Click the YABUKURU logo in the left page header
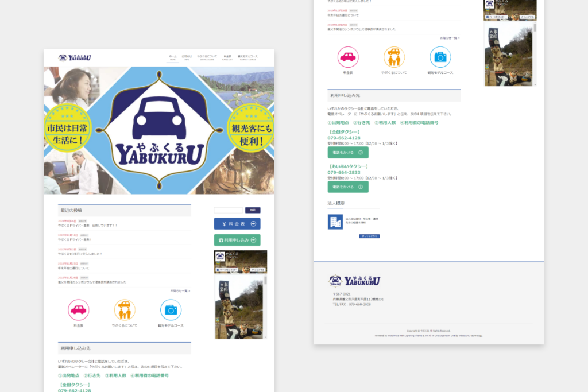The width and height of the screenshot is (588, 392). click(75, 57)
